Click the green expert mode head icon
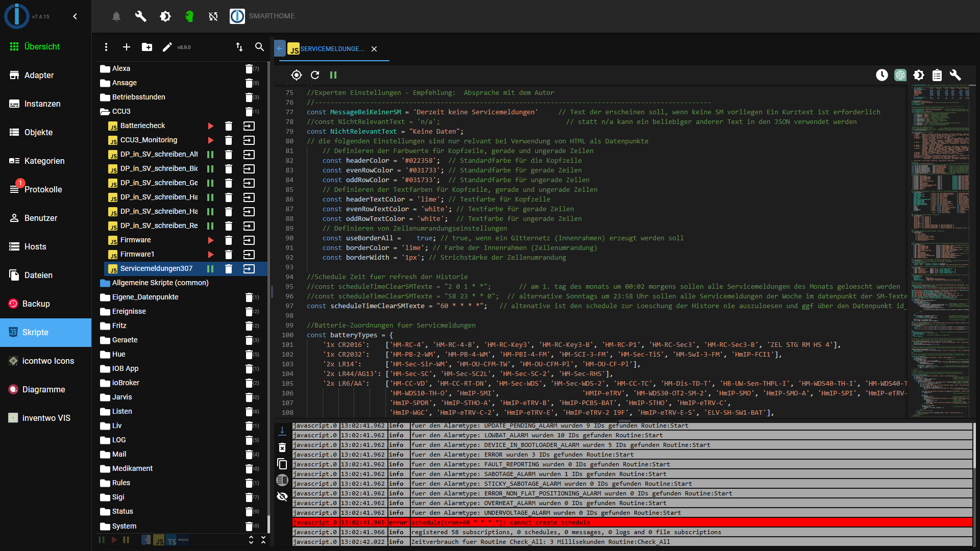980x551 pixels. [189, 16]
